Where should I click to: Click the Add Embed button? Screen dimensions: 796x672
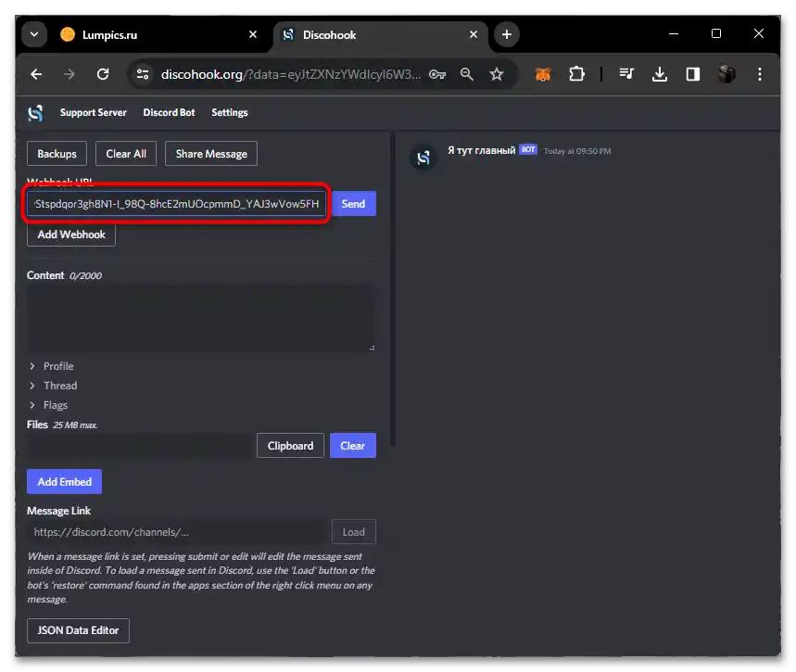(x=65, y=482)
